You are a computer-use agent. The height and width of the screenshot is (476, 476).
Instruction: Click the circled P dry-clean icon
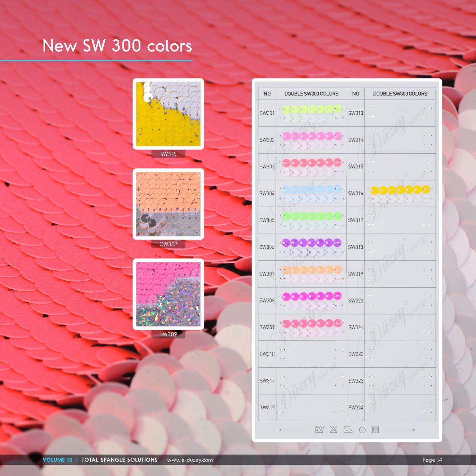click(362, 430)
